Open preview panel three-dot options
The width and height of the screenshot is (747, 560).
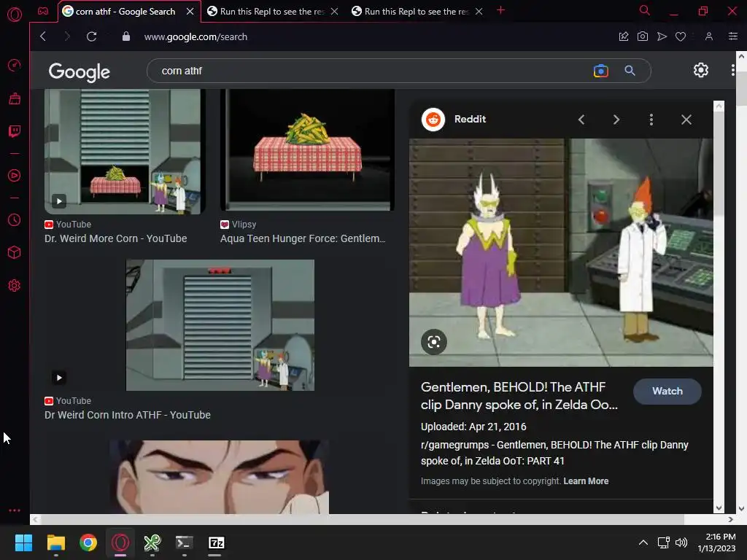click(651, 120)
